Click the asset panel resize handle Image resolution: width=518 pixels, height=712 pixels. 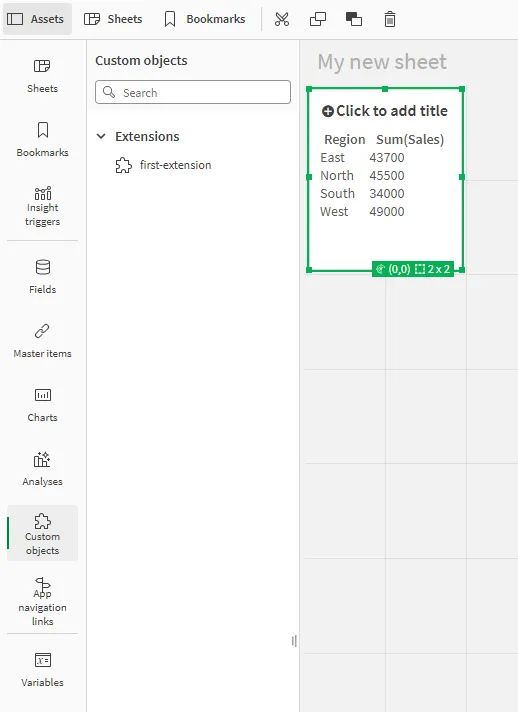pyautogui.click(x=294, y=641)
